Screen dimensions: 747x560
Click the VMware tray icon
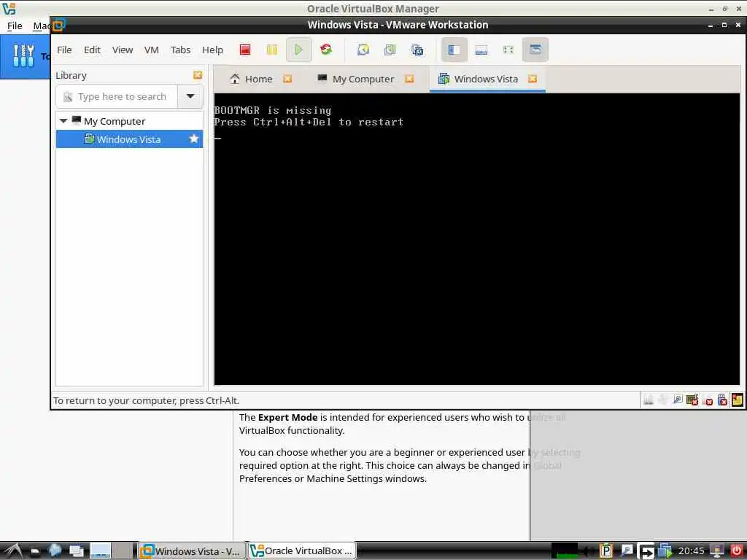click(x=665, y=551)
